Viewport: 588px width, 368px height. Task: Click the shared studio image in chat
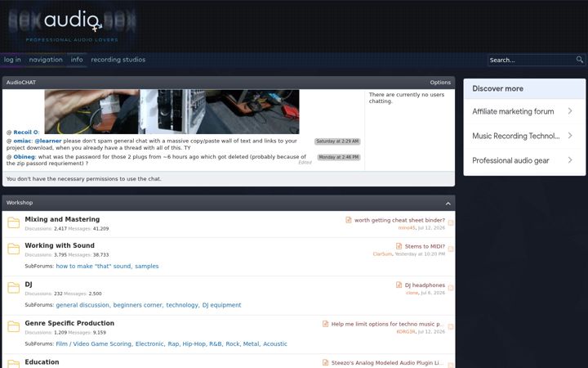(x=171, y=111)
